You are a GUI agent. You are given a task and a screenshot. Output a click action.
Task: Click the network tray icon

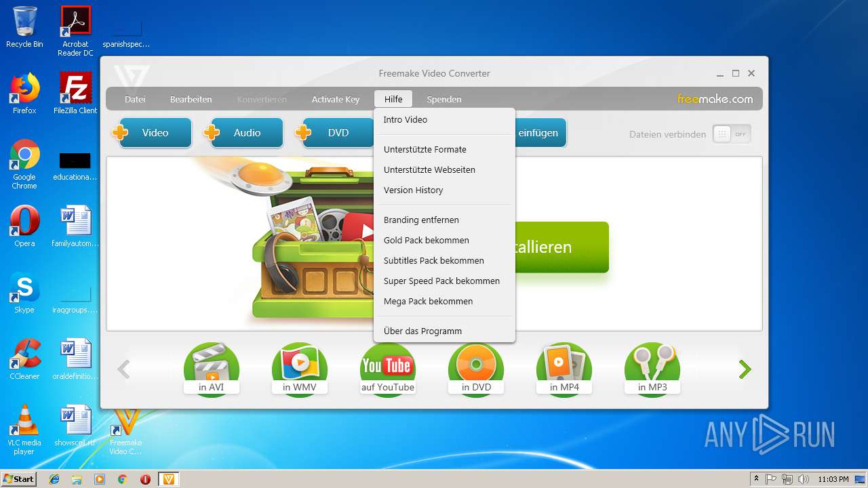pyautogui.click(x=787, y=479)
